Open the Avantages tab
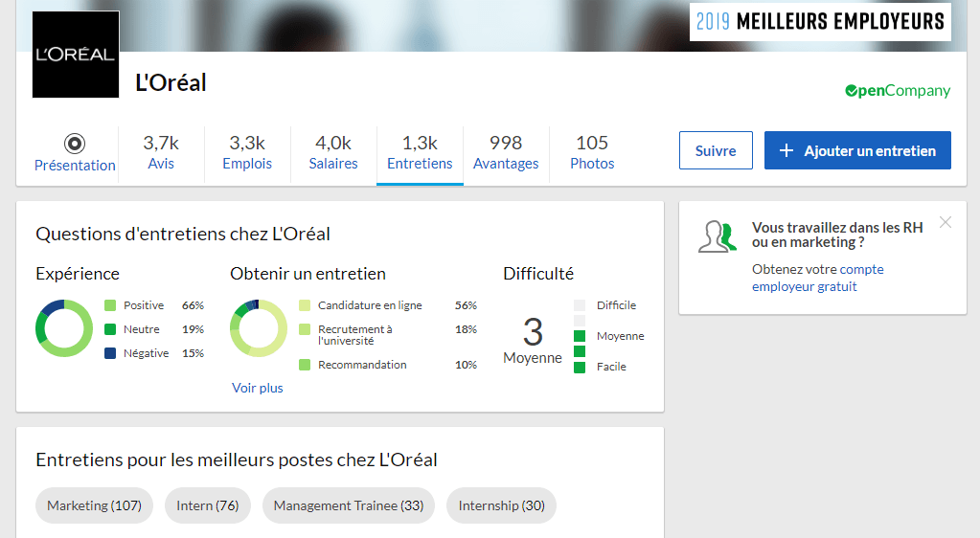The height and width of the screenshot is (538, 980). pyautogui.click(x=506, y=152)
